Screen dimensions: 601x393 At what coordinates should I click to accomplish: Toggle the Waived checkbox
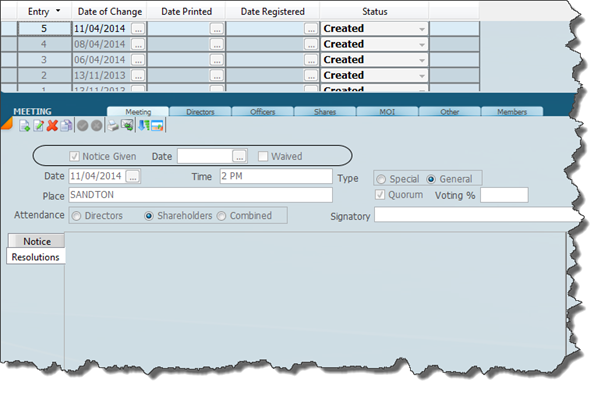point(263,156)
